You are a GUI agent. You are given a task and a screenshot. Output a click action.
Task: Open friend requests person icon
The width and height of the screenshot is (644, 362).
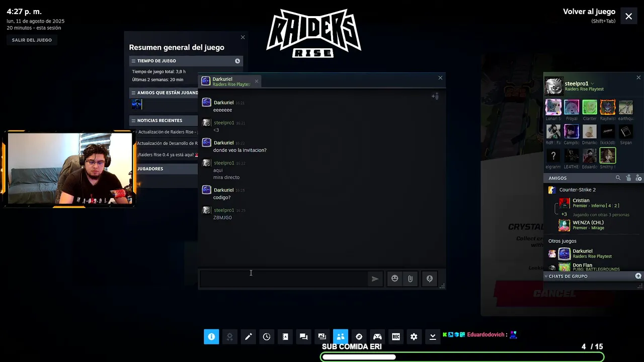coord(628,178)
